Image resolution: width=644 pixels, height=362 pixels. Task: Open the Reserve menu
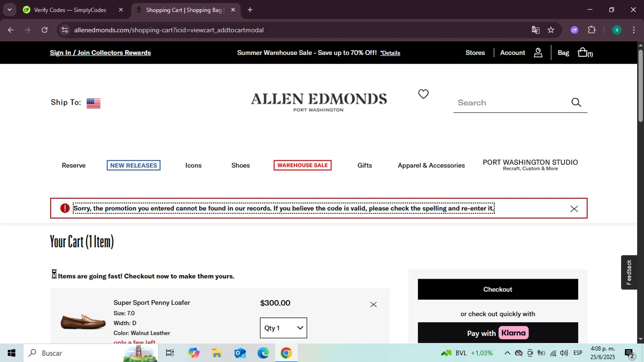click(73, 165)
